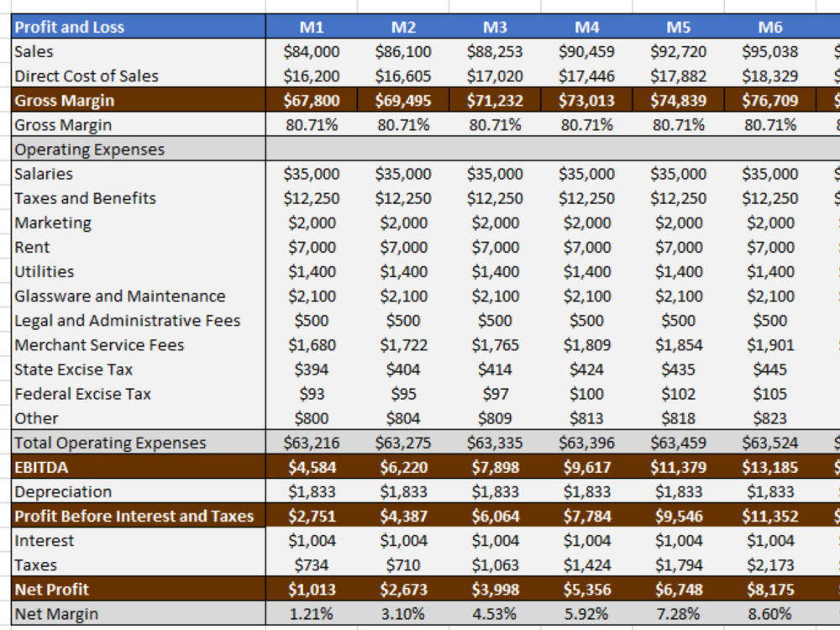Select EBITDA value $7,898
840x630 pixels.
click(495, 467)
